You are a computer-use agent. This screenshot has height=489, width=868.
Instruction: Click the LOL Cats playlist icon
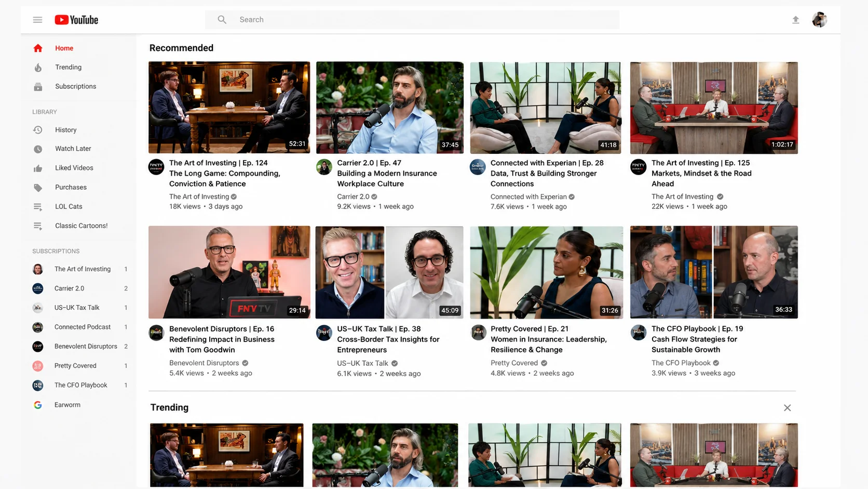[x=38, y=207]
